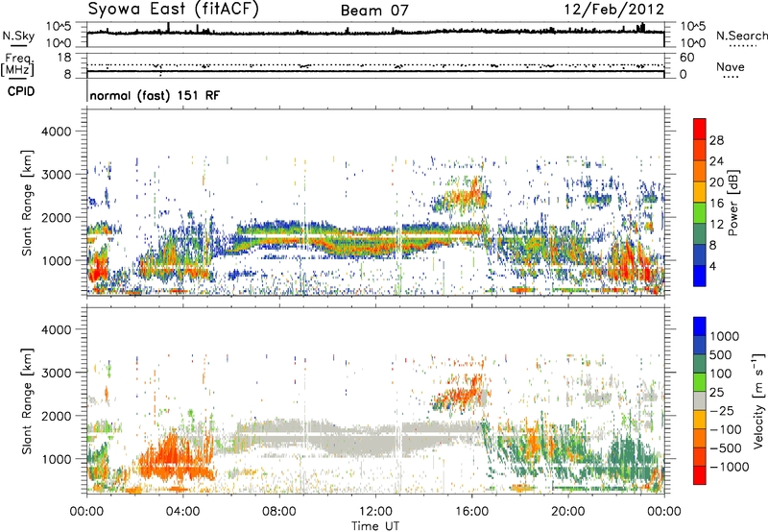Screen dimensions: 768x532
Task: Click the 'Time UT' axis title
Action: [x=375, y=526]
